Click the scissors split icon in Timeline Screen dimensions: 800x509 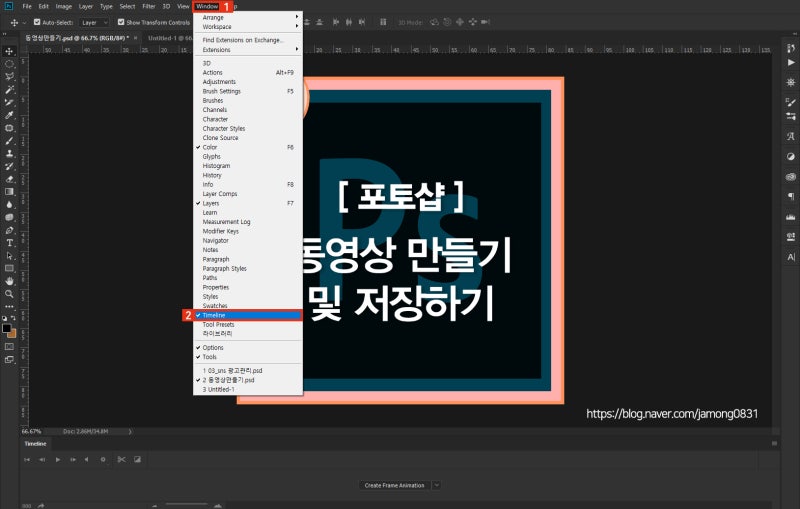121,460
